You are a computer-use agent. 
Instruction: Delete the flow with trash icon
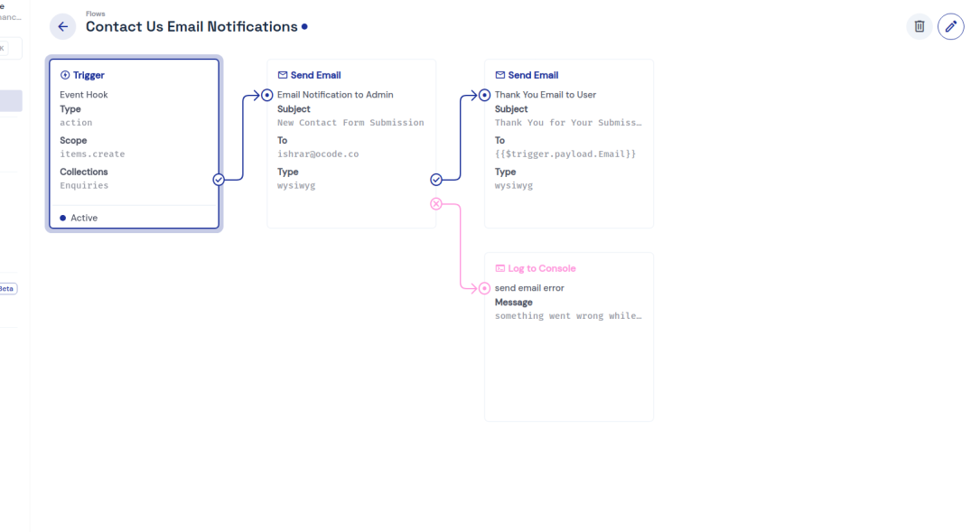click(919, 26)
